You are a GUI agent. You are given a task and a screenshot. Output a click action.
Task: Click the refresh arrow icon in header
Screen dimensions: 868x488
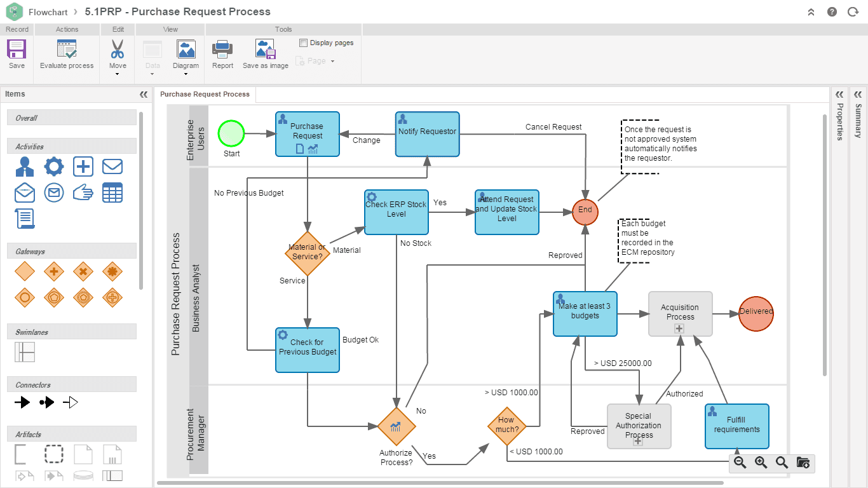(x=853, y=11)
